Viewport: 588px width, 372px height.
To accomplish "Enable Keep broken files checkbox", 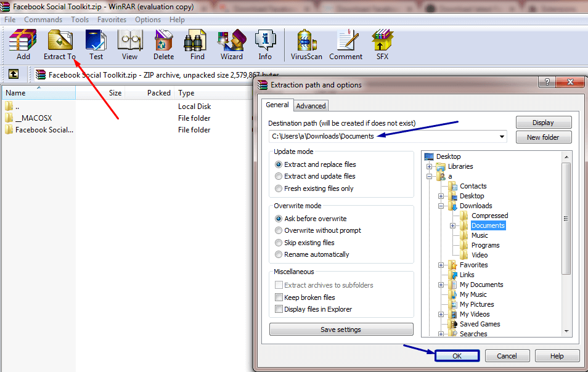I will click(x=279, y=297).
